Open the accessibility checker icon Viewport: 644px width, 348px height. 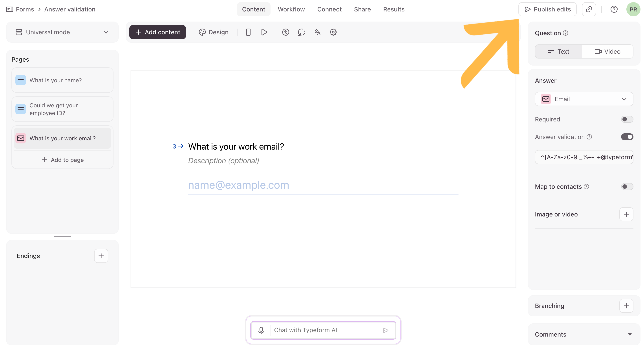[x=285, y=32]
